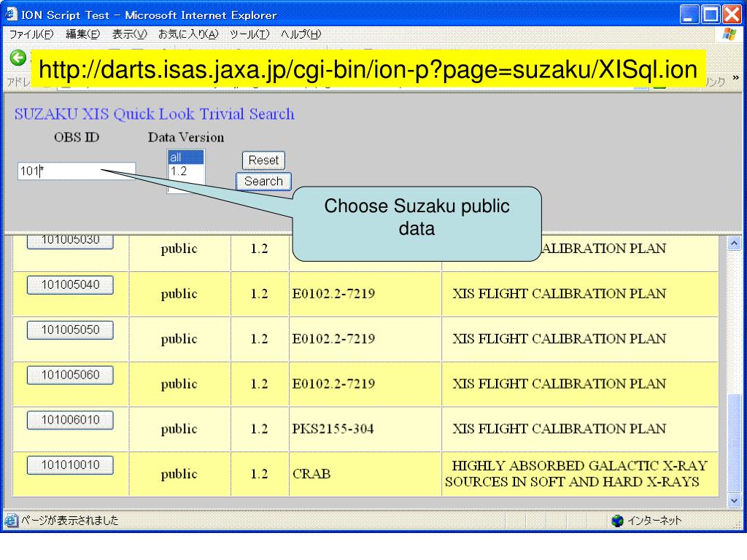Viewport: 747px width, 560px height.
Task: Click E0102.2-7219 in the 101005040 row
Action: click(x=333, y=293)
